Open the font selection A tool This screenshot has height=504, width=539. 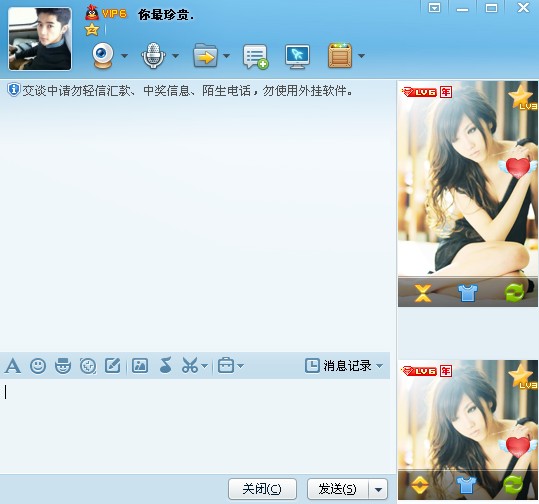13,366
